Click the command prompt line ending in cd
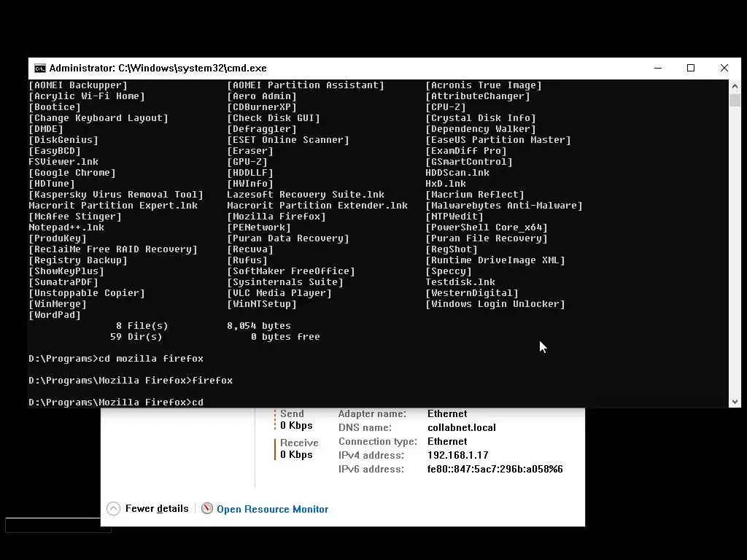 116,402
